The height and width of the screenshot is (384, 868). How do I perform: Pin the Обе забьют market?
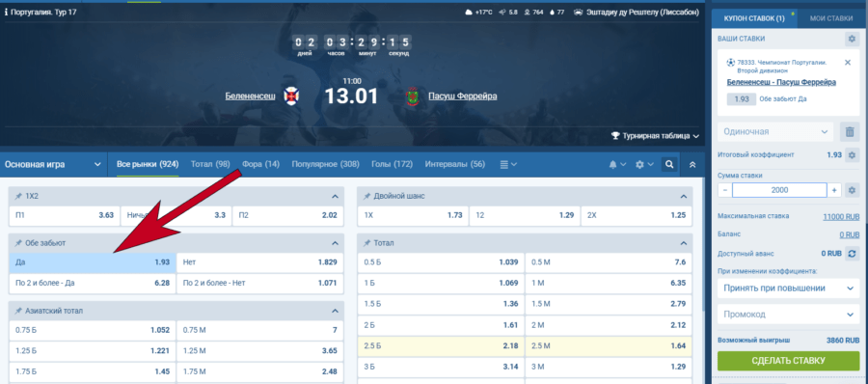pyautogui.click(x=18, y=243)
